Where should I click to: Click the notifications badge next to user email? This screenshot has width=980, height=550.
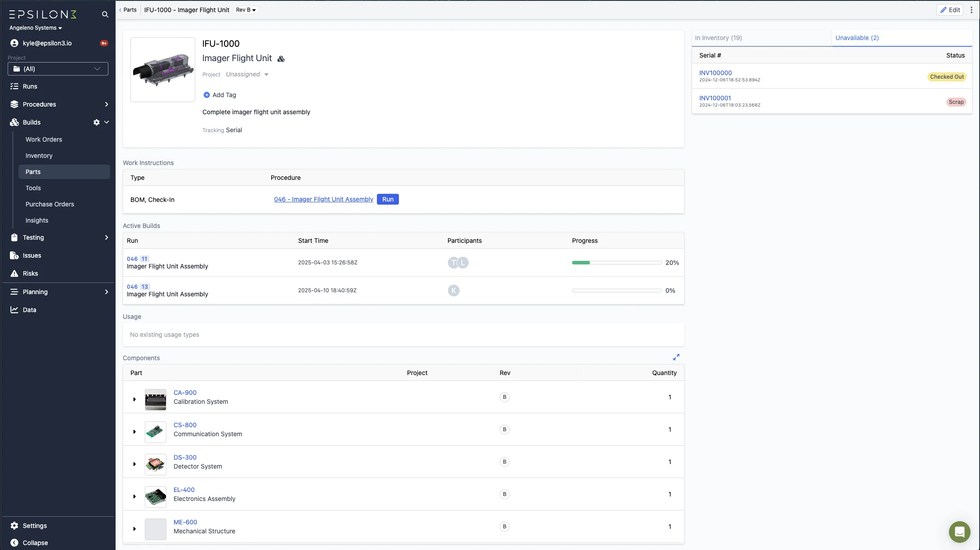click(x=104, y=43)
